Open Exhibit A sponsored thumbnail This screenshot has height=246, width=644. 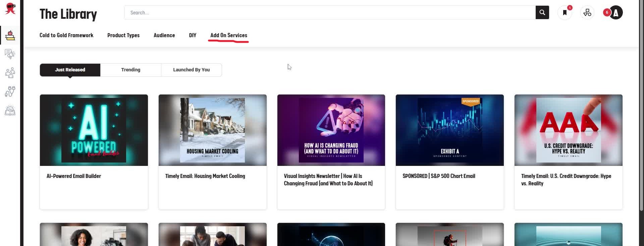click(450, 130)
